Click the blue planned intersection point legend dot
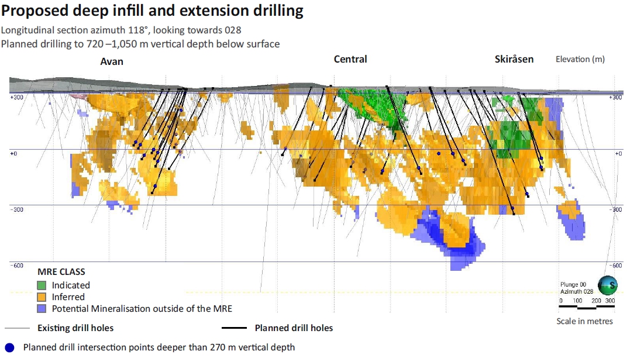The width and height of the screenshot is (644, 358). pos(9,347)
